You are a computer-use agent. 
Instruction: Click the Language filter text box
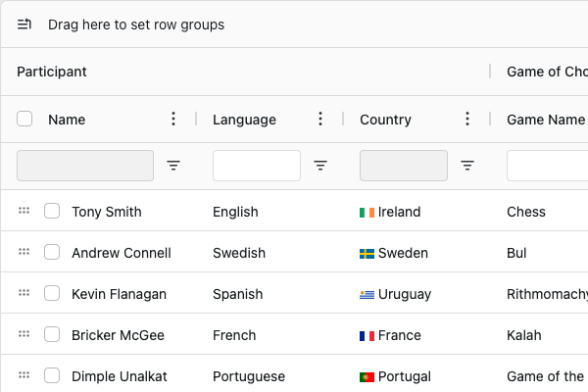coord(257,166)
